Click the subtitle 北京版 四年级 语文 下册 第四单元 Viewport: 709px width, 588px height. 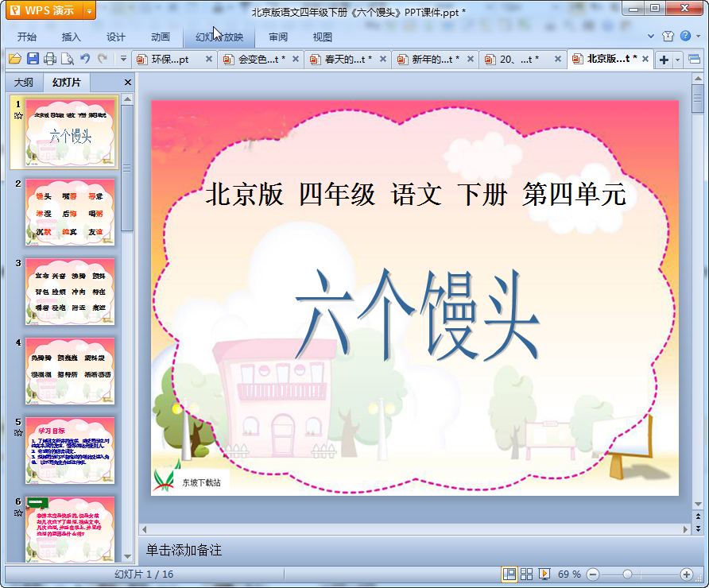[x=415, y=195]
